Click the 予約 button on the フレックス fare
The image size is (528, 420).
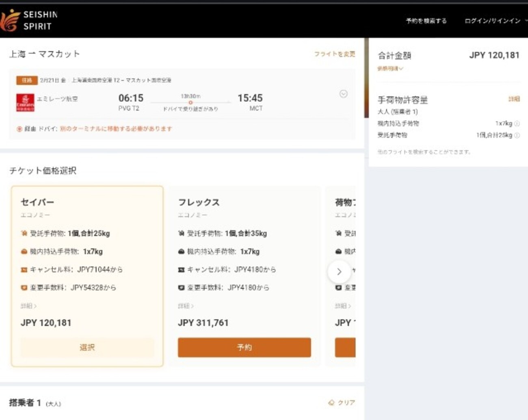point(244,347)
